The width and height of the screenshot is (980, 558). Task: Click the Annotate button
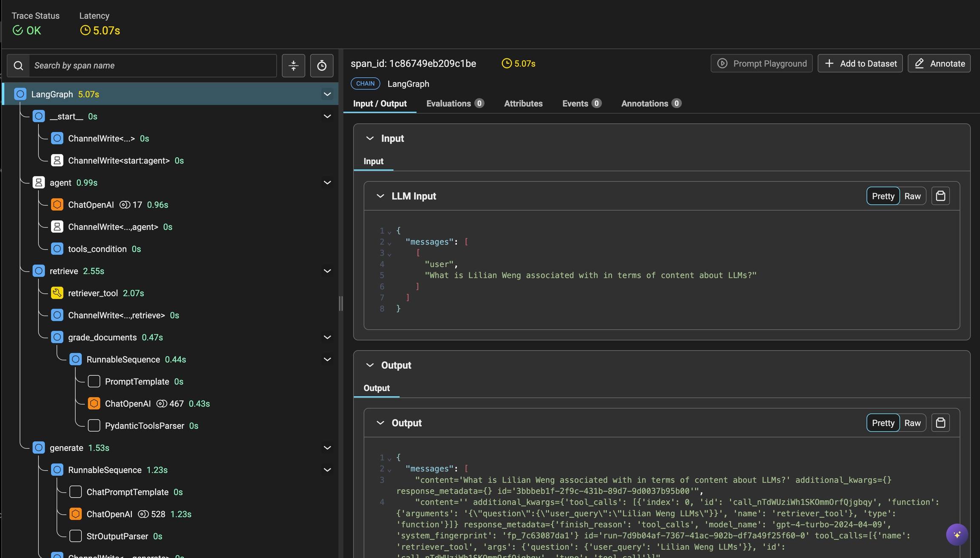pos(939,63)
